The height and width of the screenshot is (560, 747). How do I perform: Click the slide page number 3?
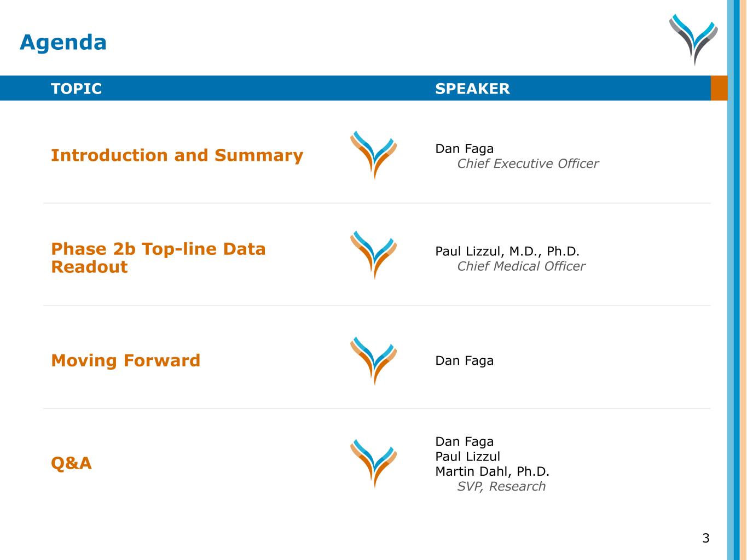(x=705, y=538)
